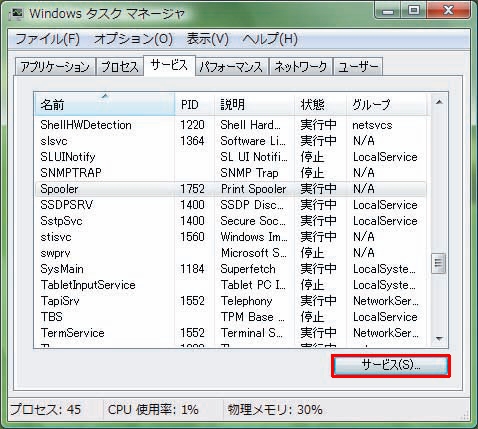The height and width of the screenshot is (429, 478).
Task: Minimize the Task Manager window
Action: (387, 11)
